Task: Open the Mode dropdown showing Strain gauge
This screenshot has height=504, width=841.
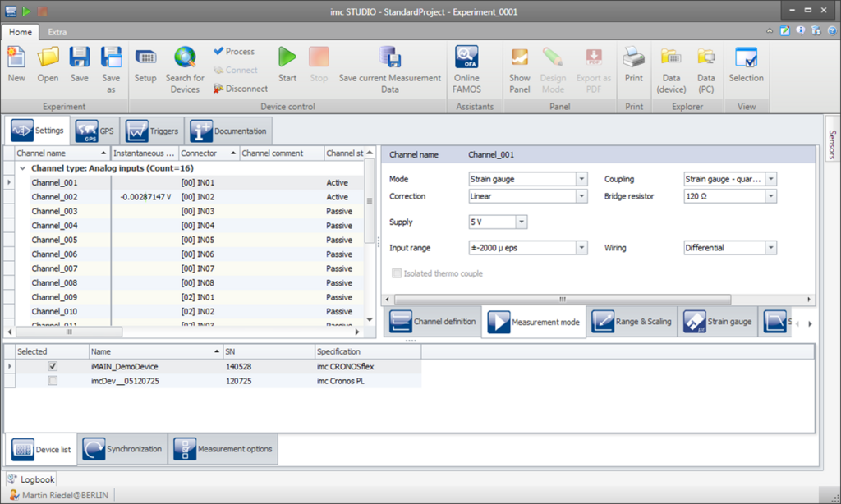Action: coord(581,179)
